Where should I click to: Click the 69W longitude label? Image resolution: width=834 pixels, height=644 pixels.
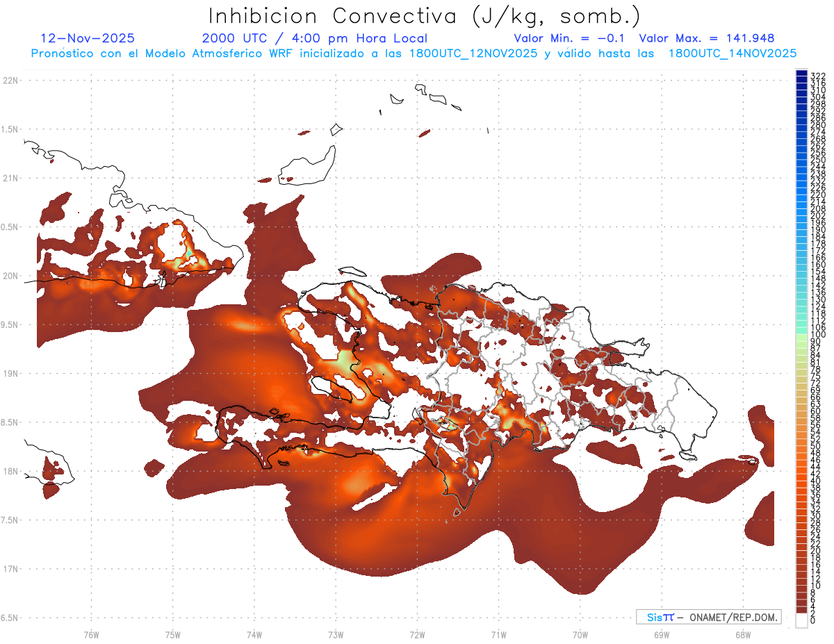tap(662, 634)
